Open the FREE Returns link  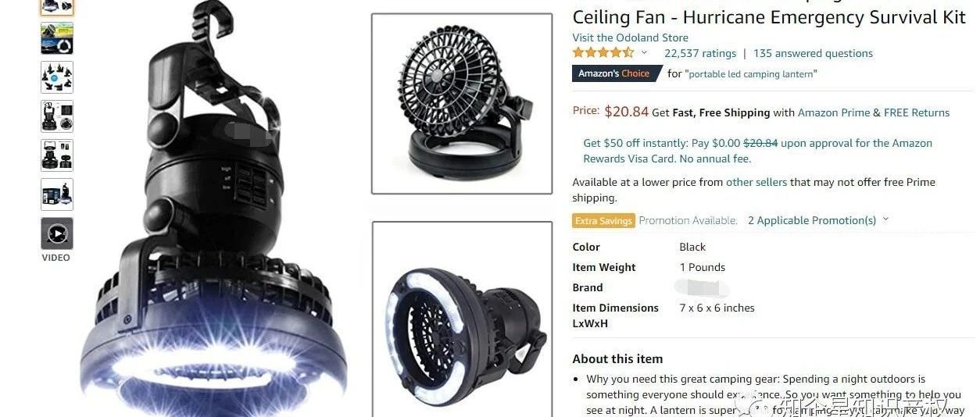(x=917, y=112)
